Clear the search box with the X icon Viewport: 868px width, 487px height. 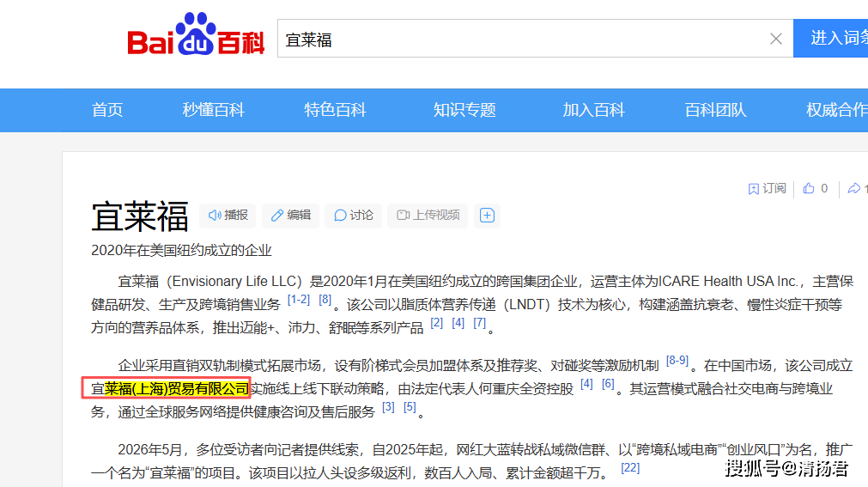tap(776, 39)
